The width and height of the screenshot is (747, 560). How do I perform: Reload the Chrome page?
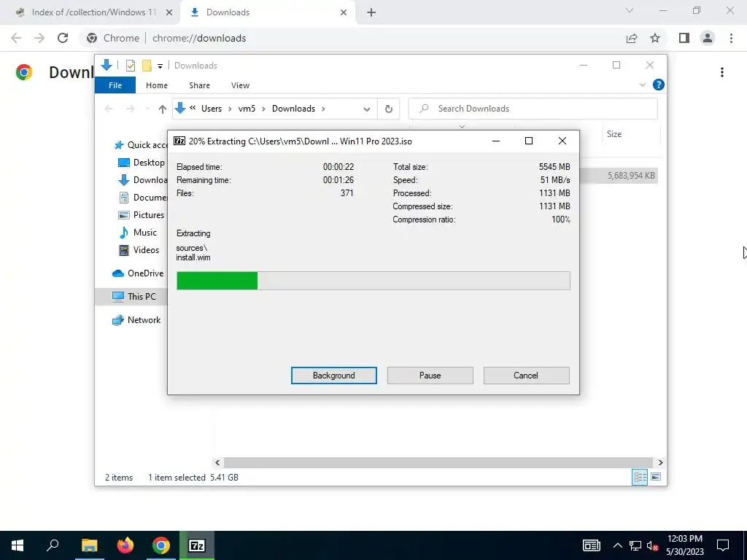(x=63, y=38)
